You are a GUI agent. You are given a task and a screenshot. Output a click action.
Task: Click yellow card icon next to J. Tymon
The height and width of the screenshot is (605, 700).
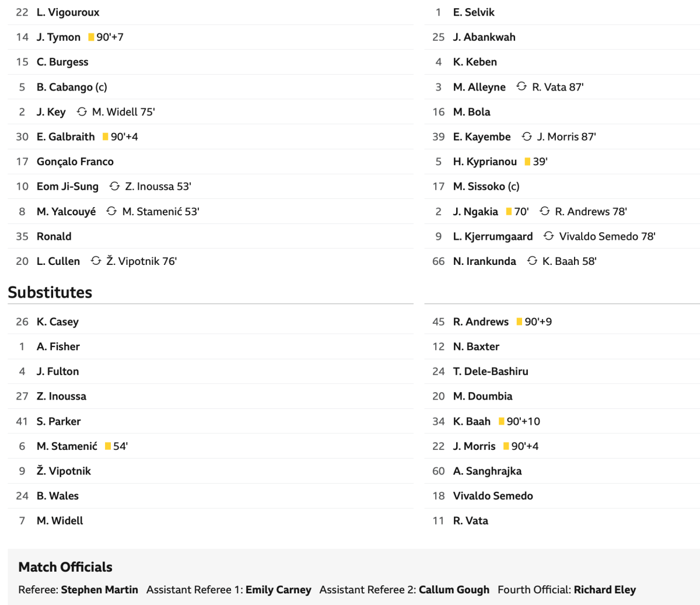(x=91, y=37)
